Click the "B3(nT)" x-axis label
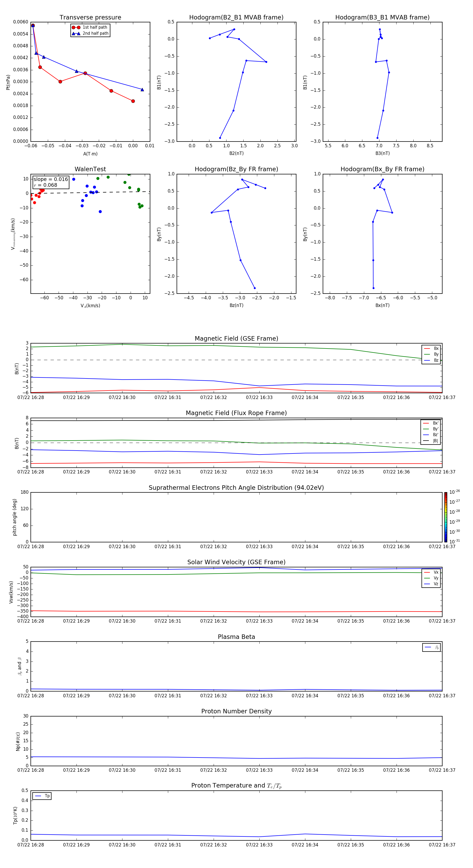 point(382,153)
